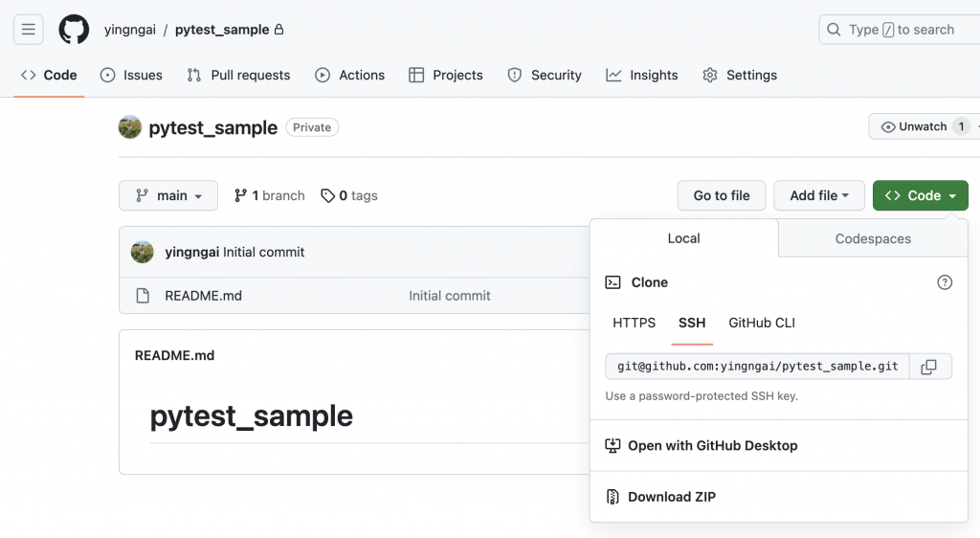Screen dimensions: 980x538
Task: Click the README.md section heading
Action: [x=174, y=355]
